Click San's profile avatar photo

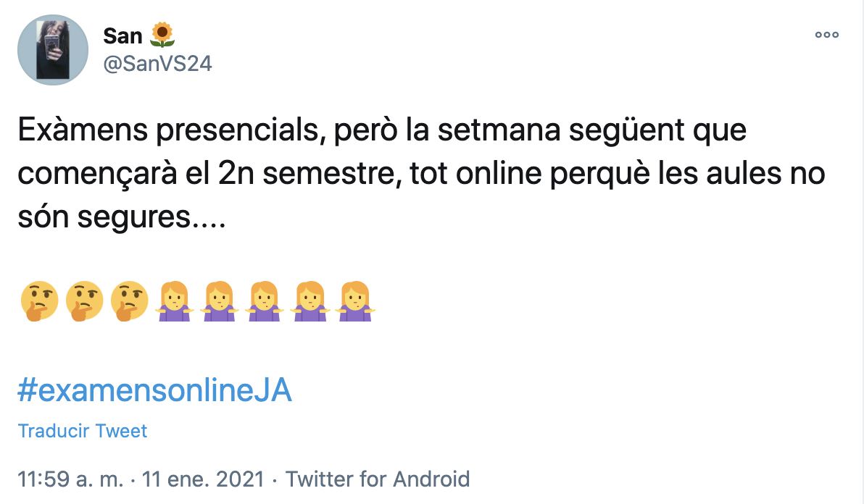(52, 50)
